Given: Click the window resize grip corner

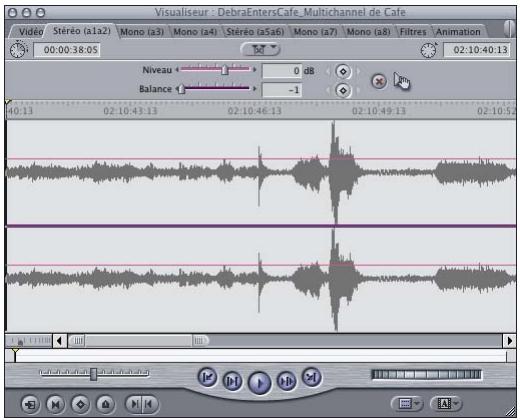Looking at the screenshot, I should pyautogui.click(x=510, y=412).
